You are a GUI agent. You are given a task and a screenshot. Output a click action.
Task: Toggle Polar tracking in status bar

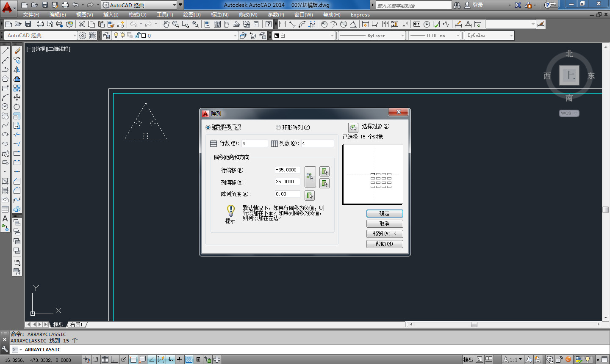124,359
